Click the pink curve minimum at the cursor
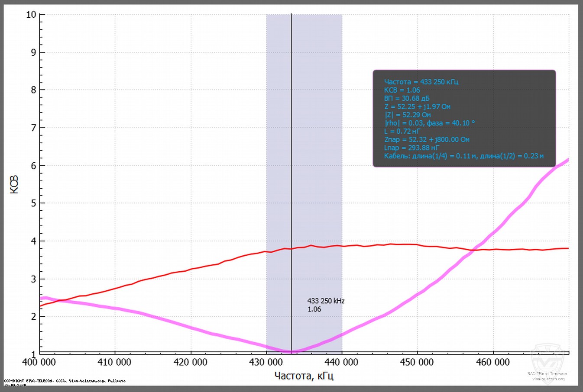Screen dimensions: 583x392 coord(291,351)
